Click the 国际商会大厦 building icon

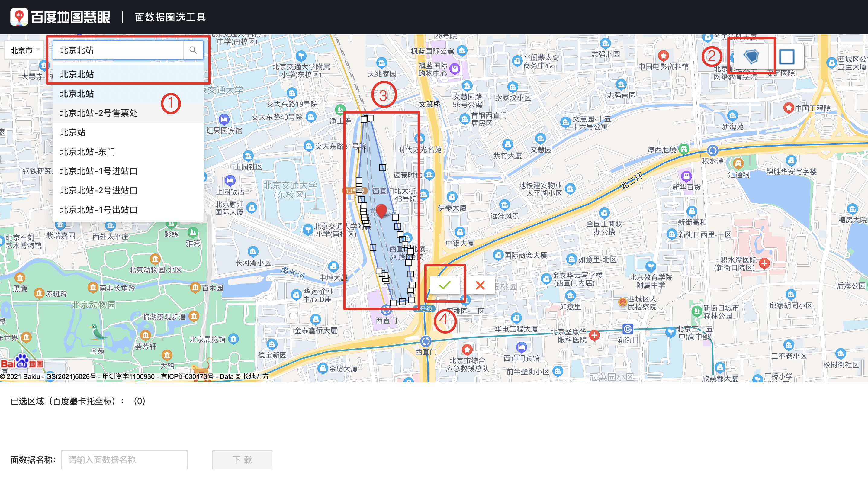coord(498,255)
